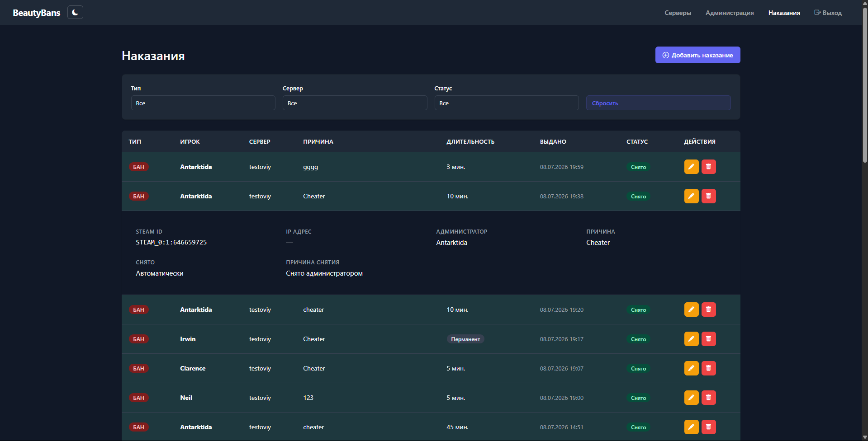Edit the 08.07.2026 19:38 ban entry
The width and height of the screenshot is (868, 441).
(x=691, y=196)
